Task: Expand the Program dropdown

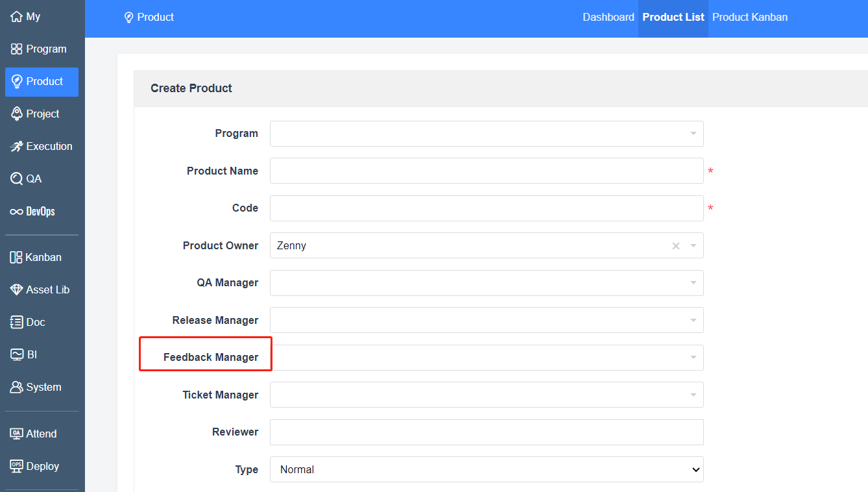Action: pos(487,134)
